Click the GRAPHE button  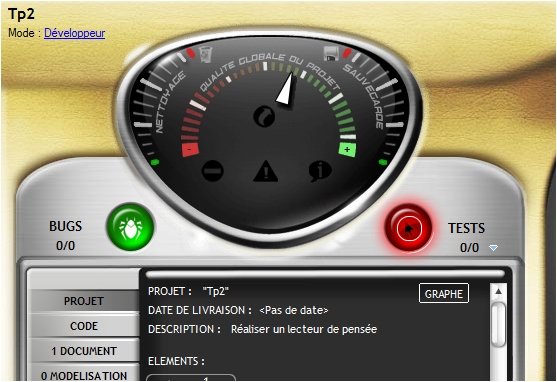click(x=444, y=294)
